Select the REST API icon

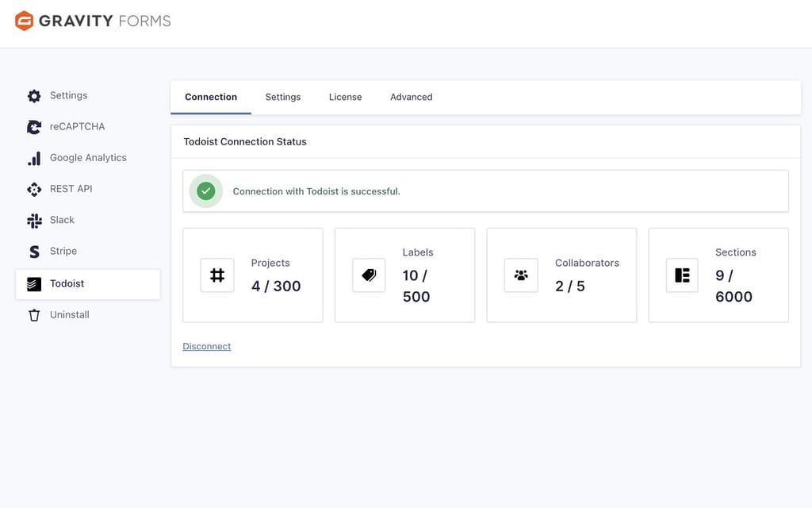pos(33,189)
